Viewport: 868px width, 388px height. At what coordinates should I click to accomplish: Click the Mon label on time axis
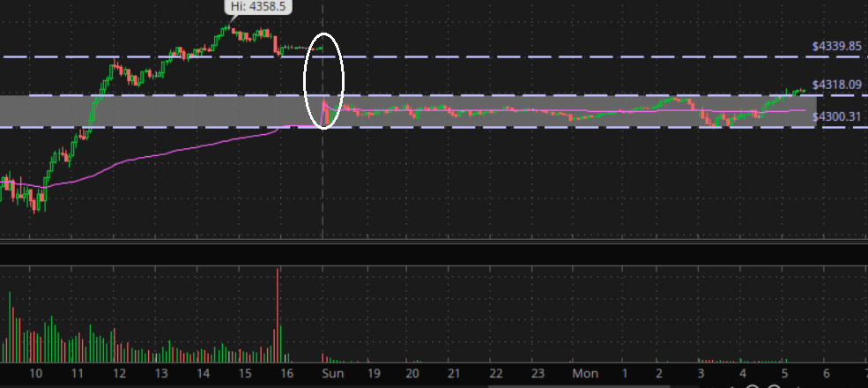click(x=582, y=373)
